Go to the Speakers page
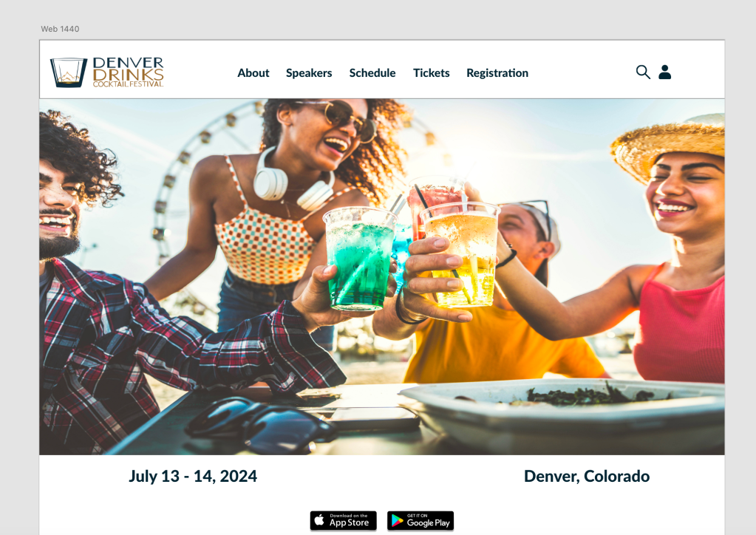This screenshot has width=756, height=535. pyautogui.click(x=309, y=72)
